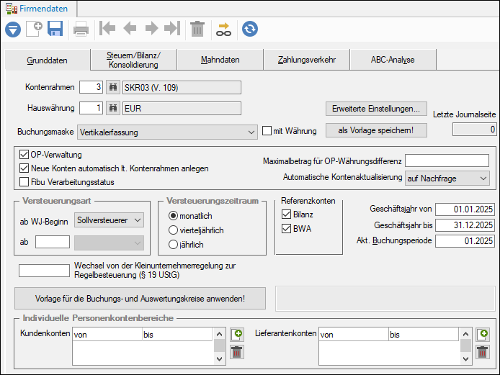Click the Hauswährung number field
The width and height of the screenshot is (500, 375).
pos(91,108)
